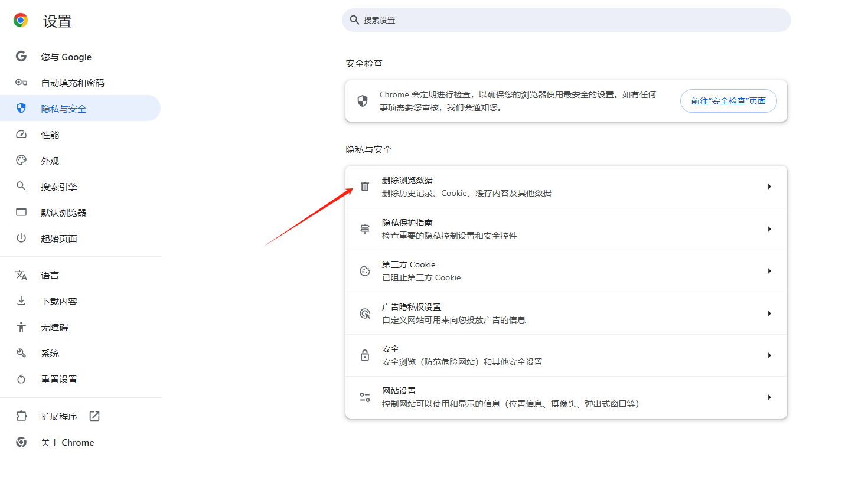
Task: Open the 默认浏览器 settings section
Action: [80, 213]
